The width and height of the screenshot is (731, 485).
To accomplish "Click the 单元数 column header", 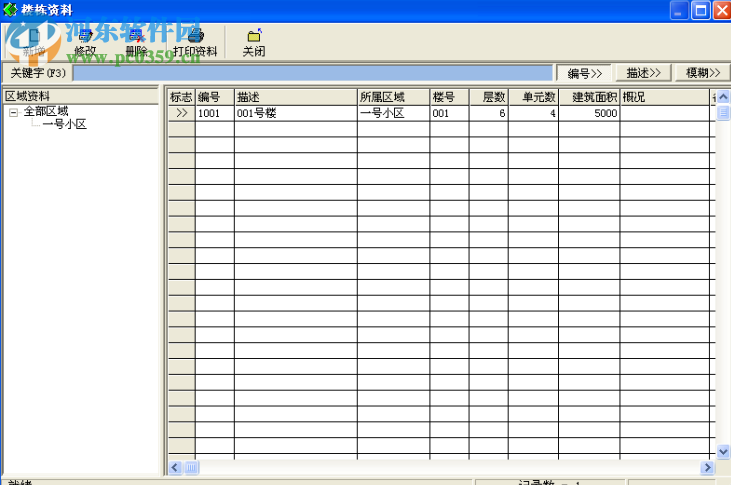I will point(533,97).
